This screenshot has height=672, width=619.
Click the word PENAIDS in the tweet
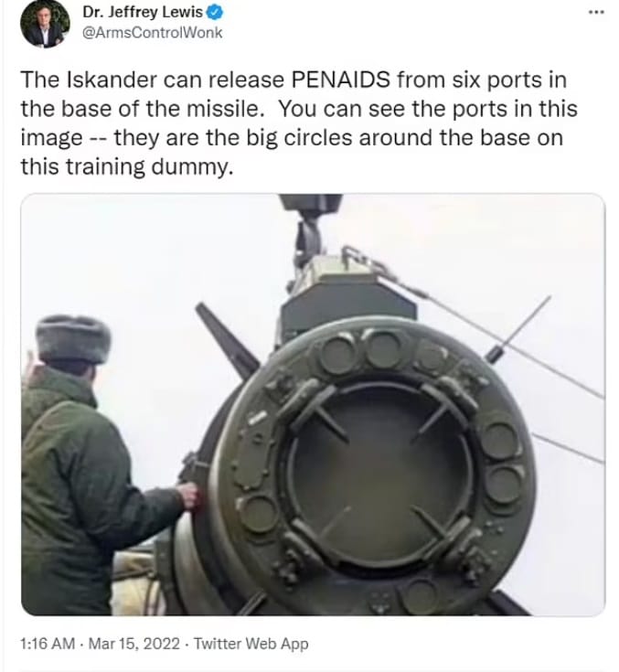pyautogui.click(x=341, y=80)
